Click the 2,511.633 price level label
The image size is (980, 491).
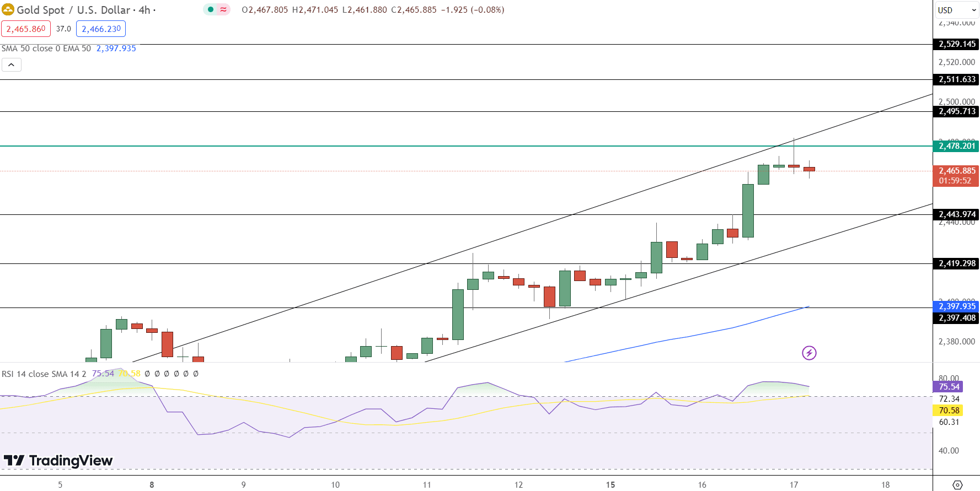point(956,79)
